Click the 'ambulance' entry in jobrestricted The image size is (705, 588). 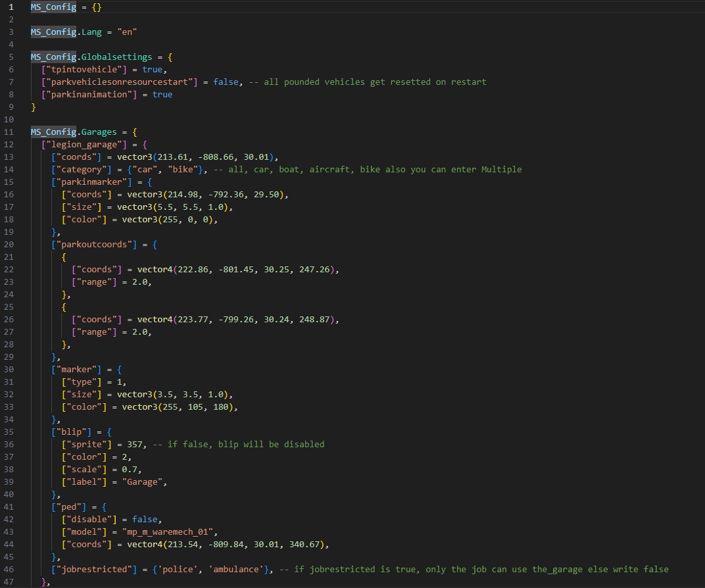click(235, 570)
